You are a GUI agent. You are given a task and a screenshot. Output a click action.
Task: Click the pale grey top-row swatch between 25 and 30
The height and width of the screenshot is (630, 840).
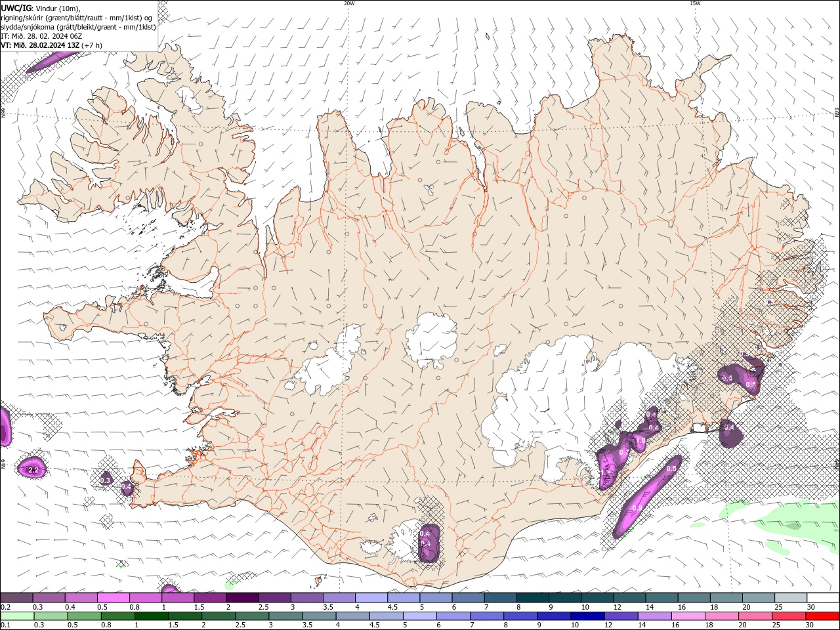click(x=790, y=598)
